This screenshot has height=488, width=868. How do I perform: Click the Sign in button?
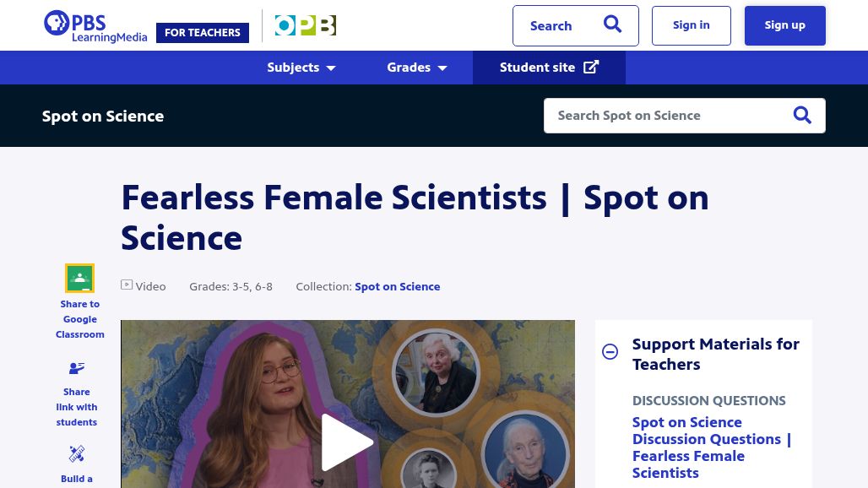coord(691,25)
